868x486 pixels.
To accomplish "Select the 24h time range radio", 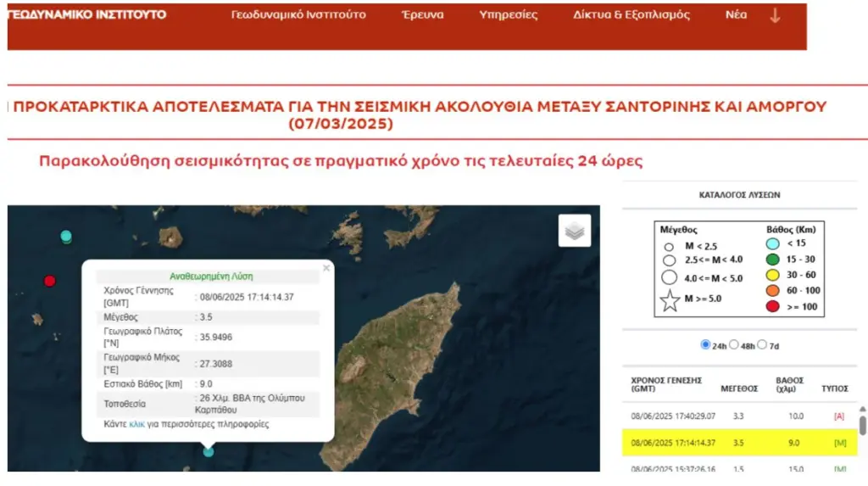I will 705,345.
